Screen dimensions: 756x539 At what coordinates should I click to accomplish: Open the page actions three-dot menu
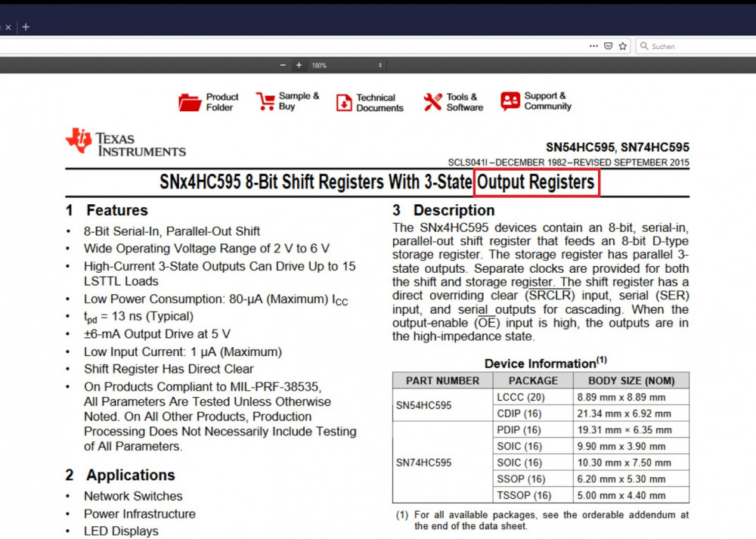(x=593, y=46)
